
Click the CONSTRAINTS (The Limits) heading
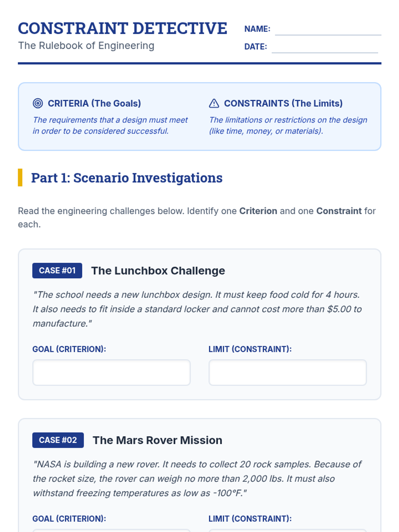pyautogui.click(x=283, y=103)
